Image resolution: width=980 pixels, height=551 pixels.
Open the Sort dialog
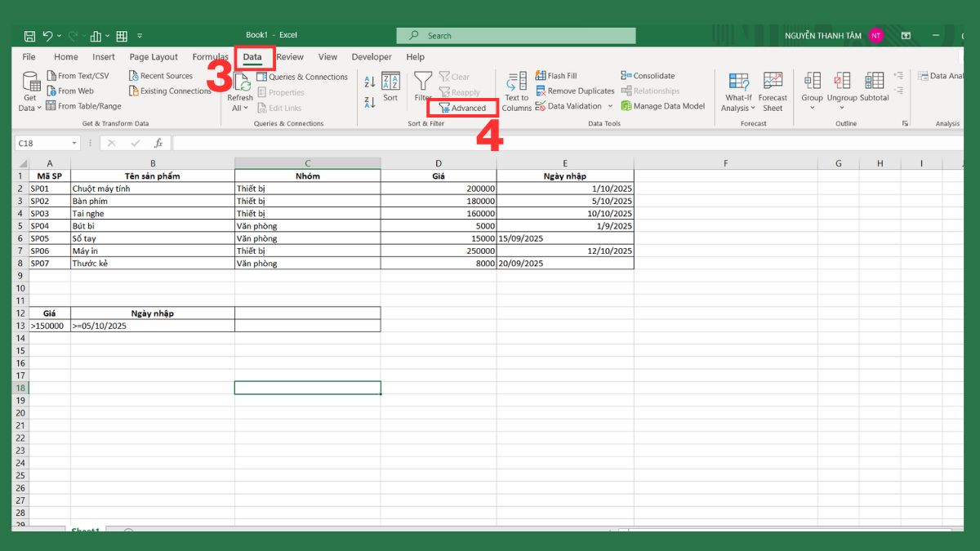tap(390, 90)
